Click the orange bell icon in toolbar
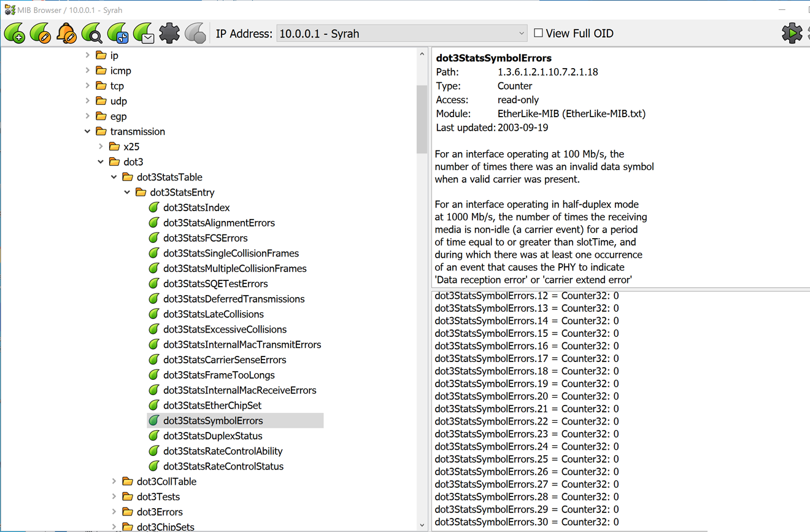Image resolution: width=810 pixels, height=532 pixels. (66, 33)
